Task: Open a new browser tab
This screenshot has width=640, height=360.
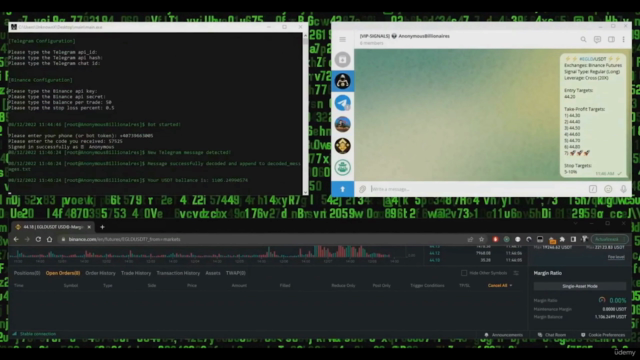Action: coord(102,227)
